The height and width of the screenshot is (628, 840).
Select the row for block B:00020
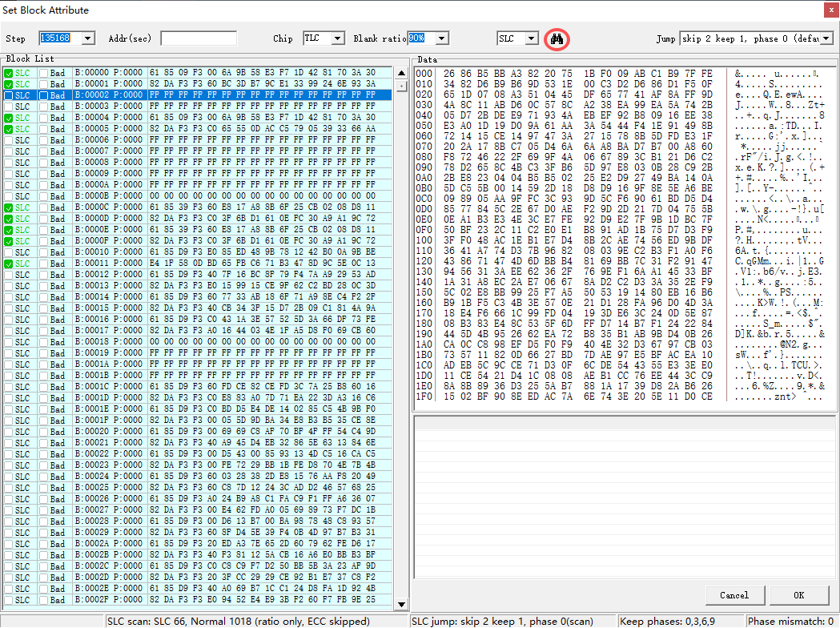199,432
